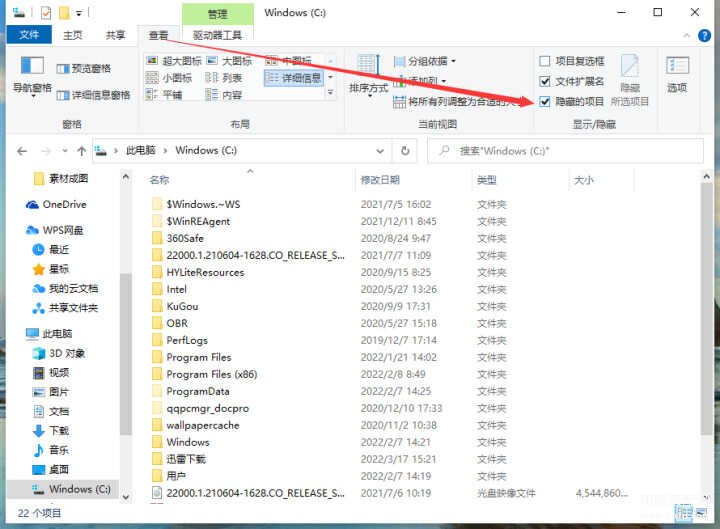
Task: Switch to large thumbnails view in status bar
Action: tap(702, 513)
